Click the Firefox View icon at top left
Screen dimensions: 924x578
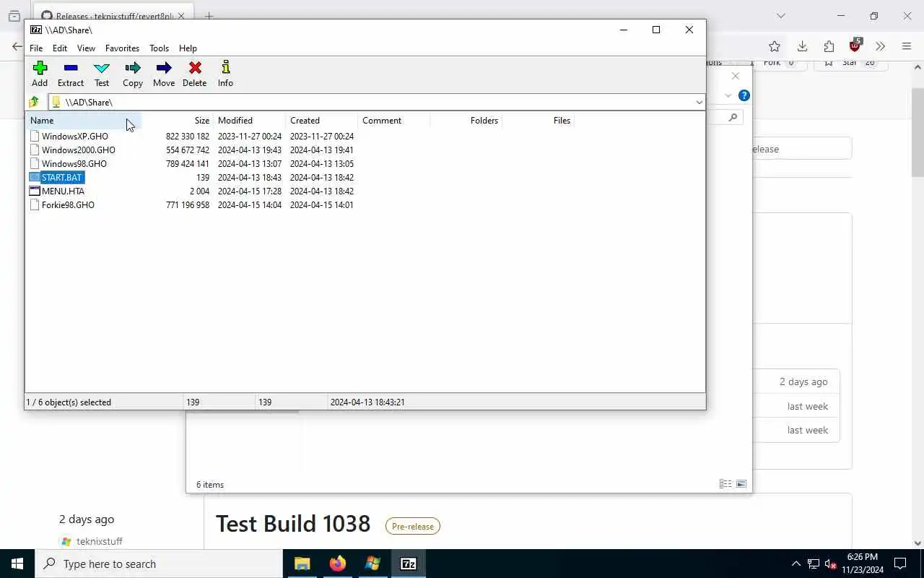tap(14, 16)
